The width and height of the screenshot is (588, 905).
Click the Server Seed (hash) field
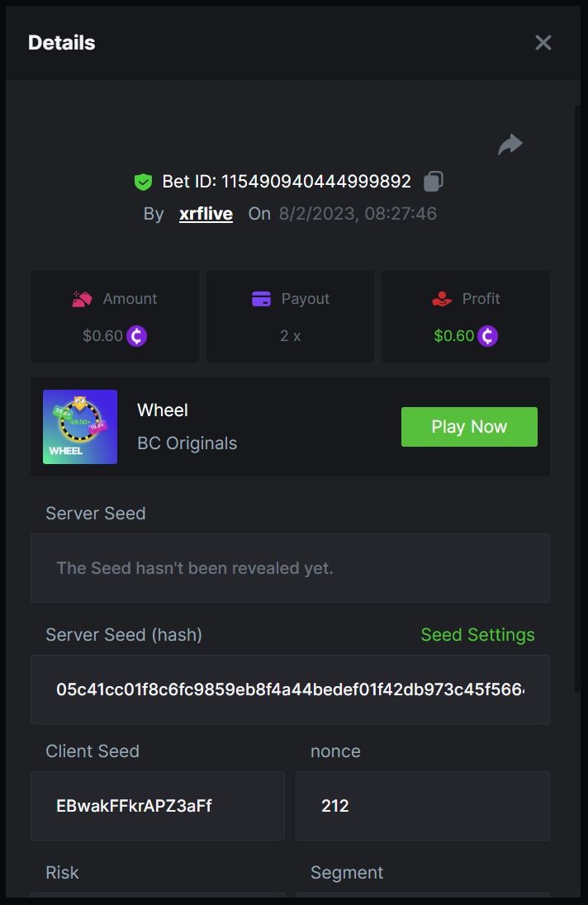pyautogui.click(x=290, y=689)
